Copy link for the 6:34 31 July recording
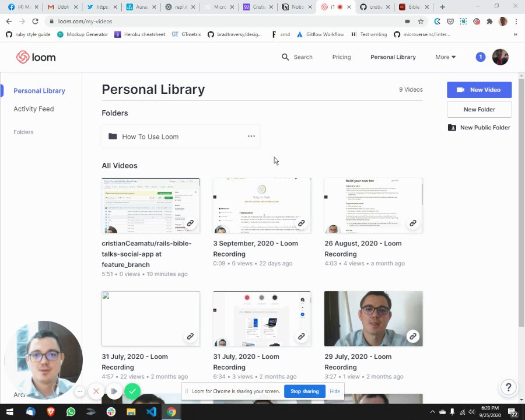 302,336
